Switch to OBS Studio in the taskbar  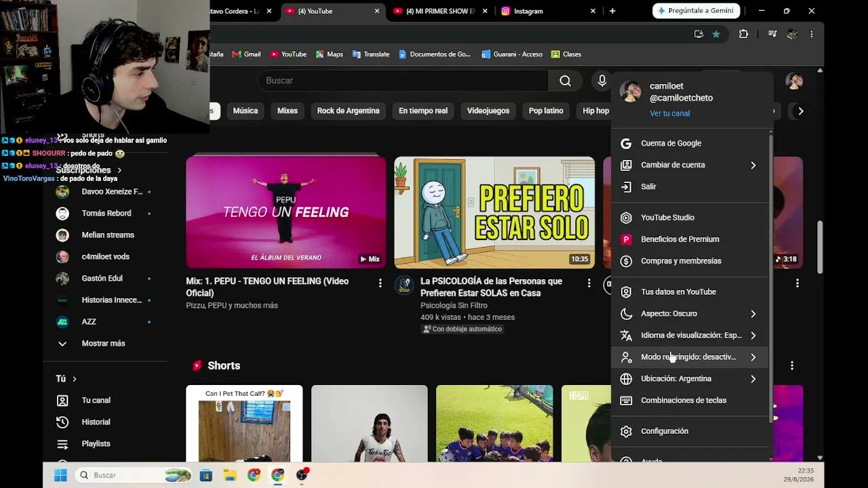pyautogui.click(x=302, y=475)
